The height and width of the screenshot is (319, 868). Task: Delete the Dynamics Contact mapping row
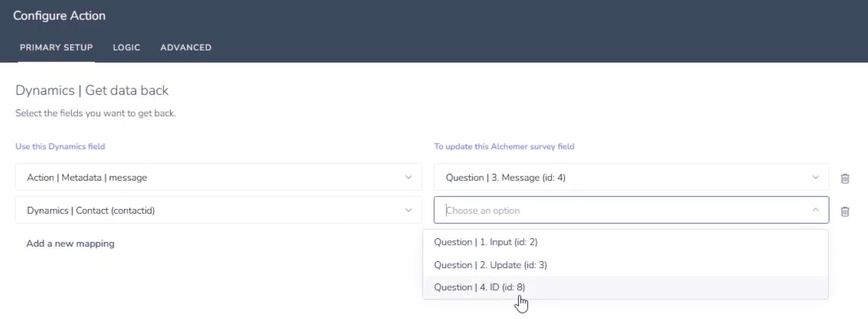tap(844, 211)
